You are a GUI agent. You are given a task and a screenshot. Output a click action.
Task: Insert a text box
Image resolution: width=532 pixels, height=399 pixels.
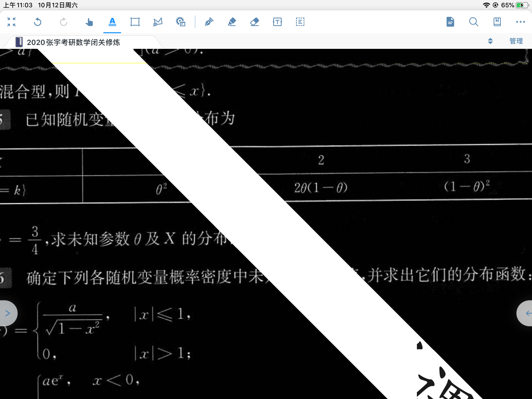pos(277,22)
